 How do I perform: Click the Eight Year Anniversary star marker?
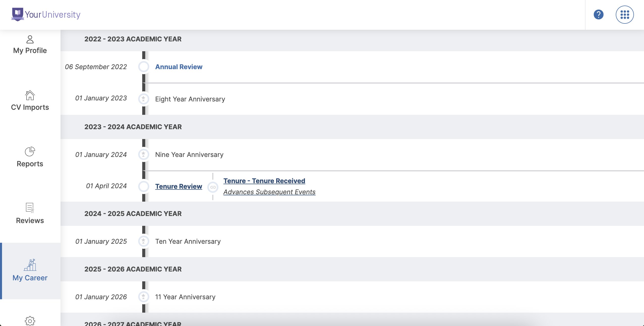coord(143,99)
